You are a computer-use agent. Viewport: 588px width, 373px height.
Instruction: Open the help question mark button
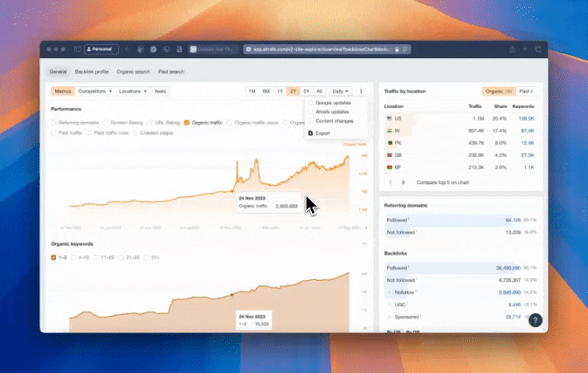(x=535, y=319)
